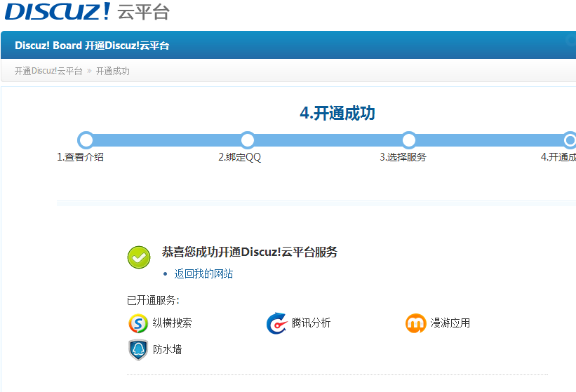Click the header title Discuz! Board 开通Discuz!云平台
The height and width of the screenshot is (392, 576).
point(92,46)
